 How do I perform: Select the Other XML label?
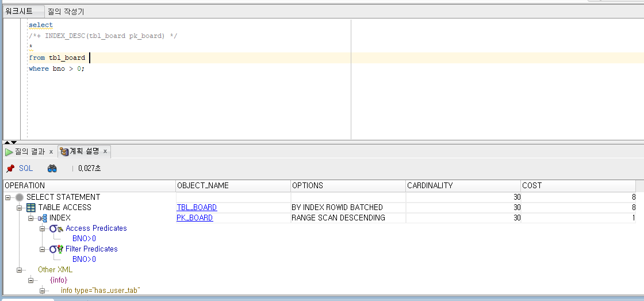55,270
